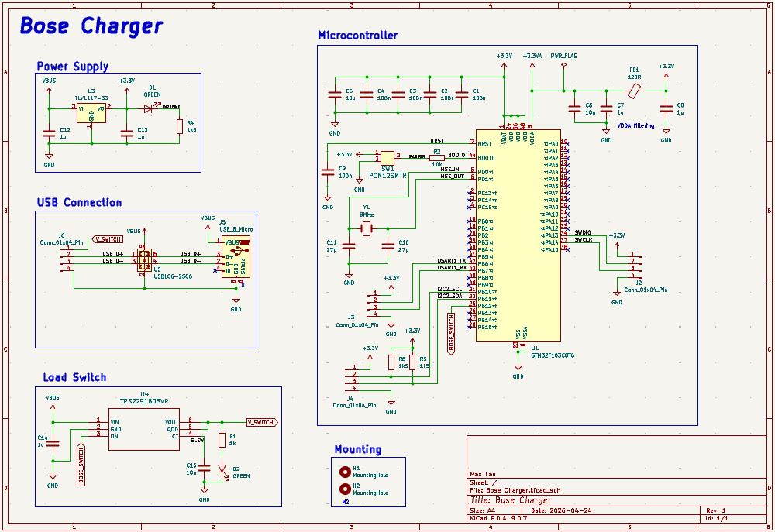775x532 pixels.
Task: Click the PWR_FLAG power symbol
Action: pos(564,65)
